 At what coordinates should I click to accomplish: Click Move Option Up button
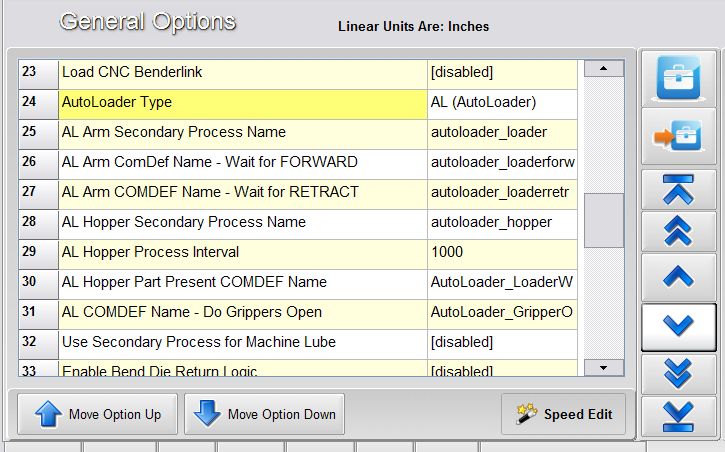[x=97, y=414]
